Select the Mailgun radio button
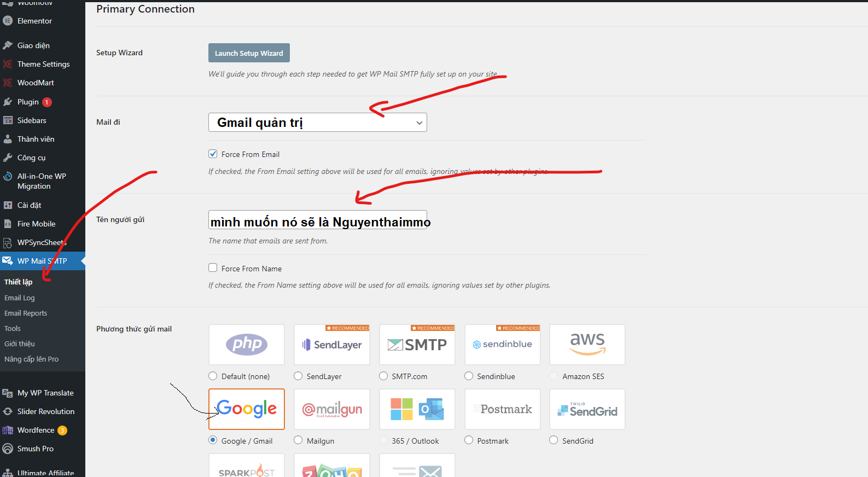Viewport: 868px width, 477px height. [298, 440]
